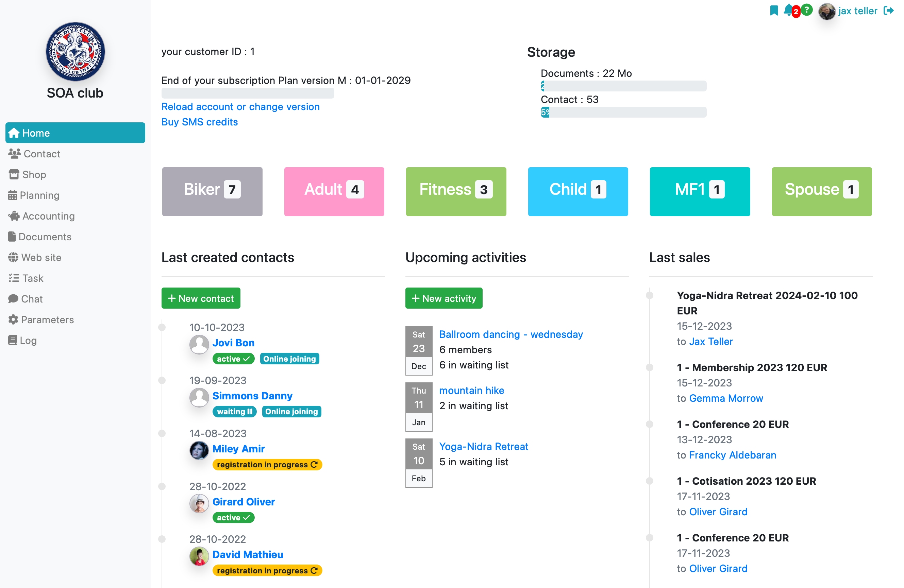The image size is (904, 588).
Task: Select the pink Adult category tile
Action: coord(334,191)
